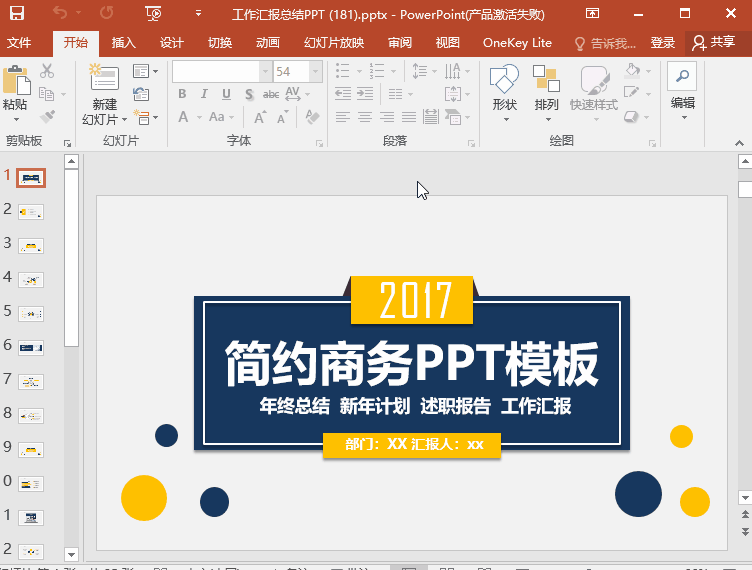Viewport: 752px width, 570px height.
Task: Click the ribbon display options icon
Action: tap(592, 13)
